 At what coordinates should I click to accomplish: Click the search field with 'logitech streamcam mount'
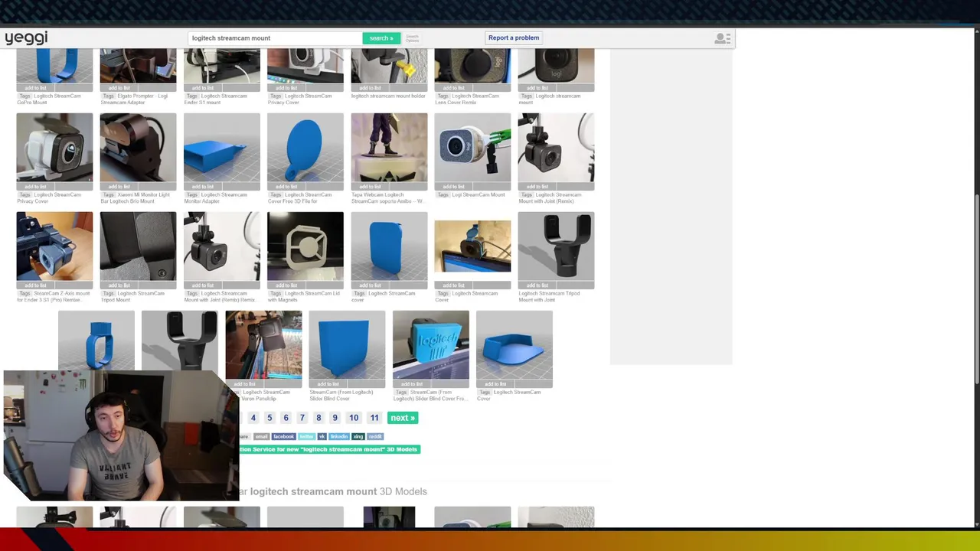pyautogui.click(x=276, y=38)
